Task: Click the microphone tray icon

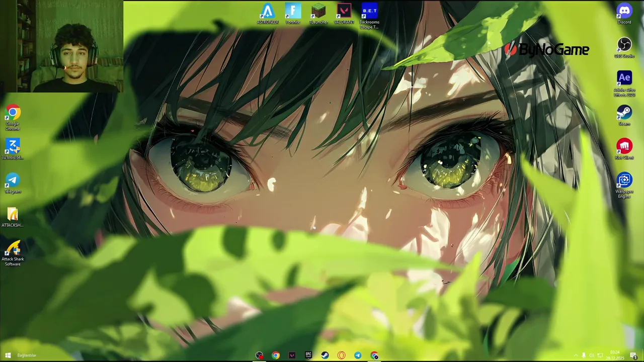Action: tap(584, 355)
